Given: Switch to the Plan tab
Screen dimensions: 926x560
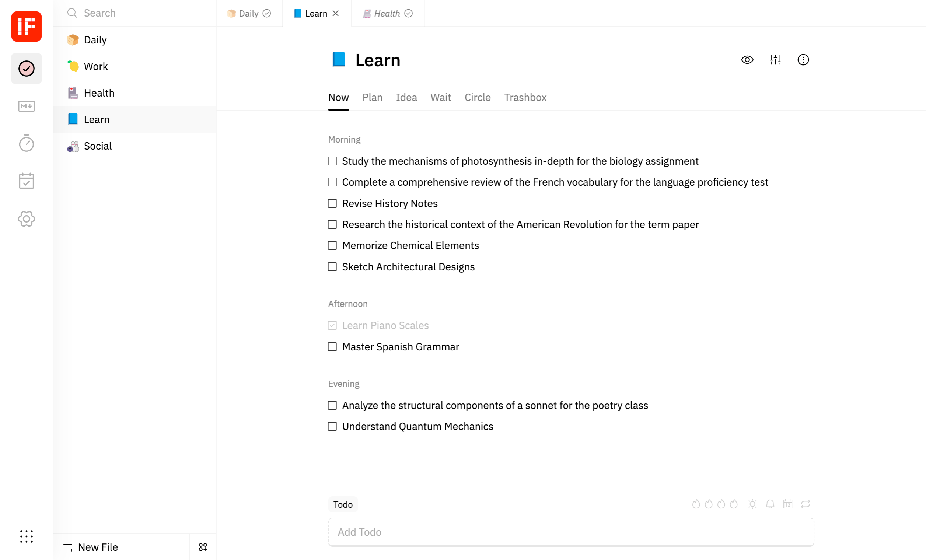Looking at the screenshot, I should tap(372, 97).
